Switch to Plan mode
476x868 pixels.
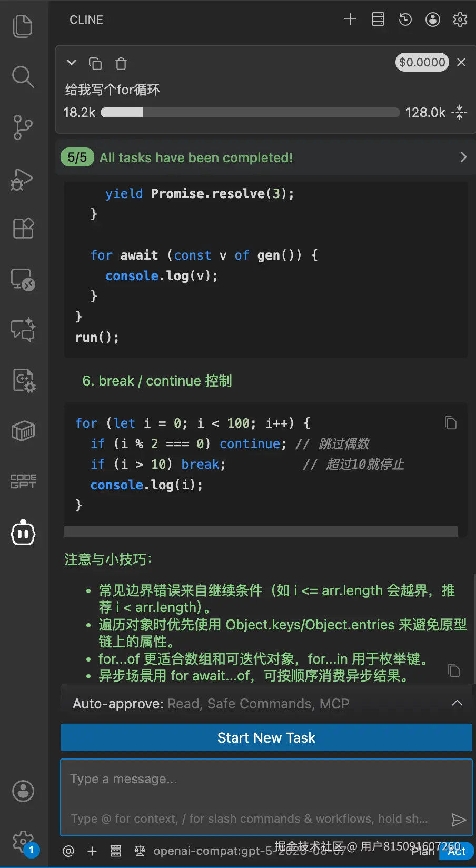pyautogui.click(x=424, y=851)
